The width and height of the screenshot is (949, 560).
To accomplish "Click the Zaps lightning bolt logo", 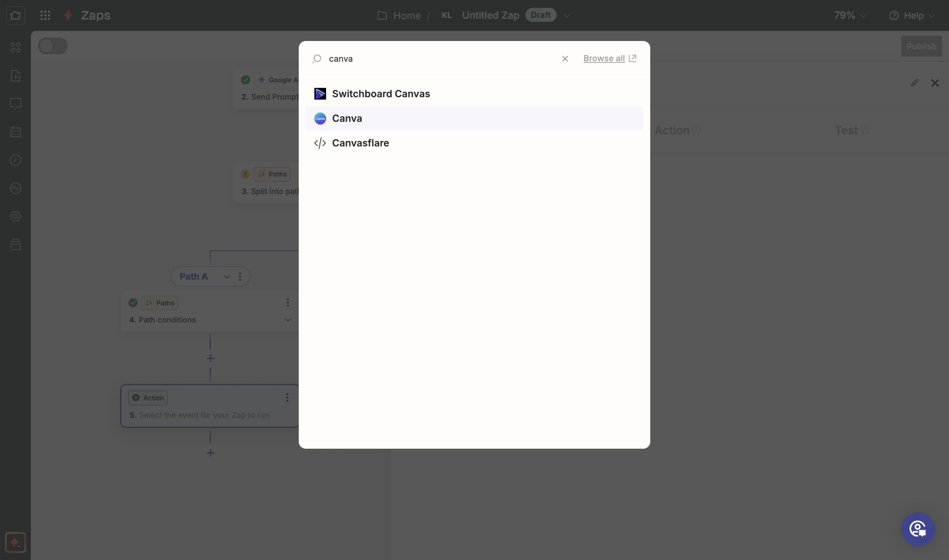I will click(68, 15).
